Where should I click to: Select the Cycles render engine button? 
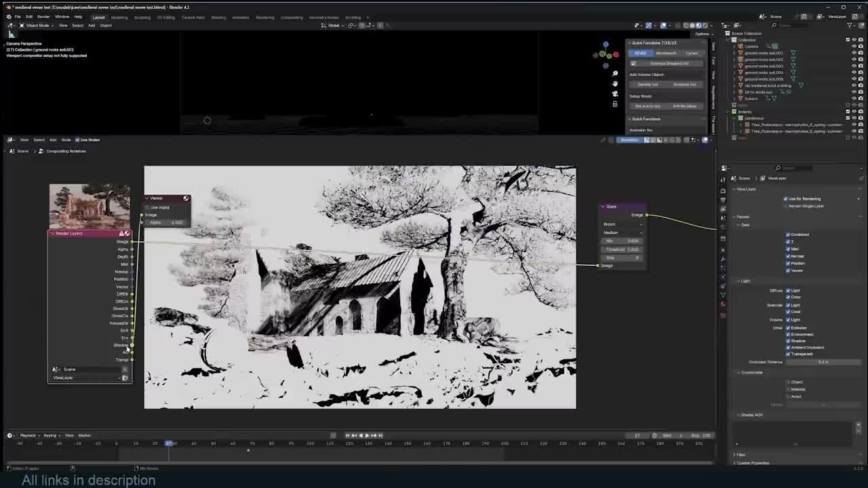(x=691, y=53)
